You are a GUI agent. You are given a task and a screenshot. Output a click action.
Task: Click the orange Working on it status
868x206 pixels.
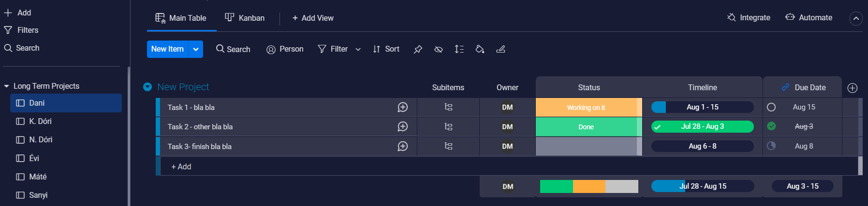coord(586,108)
